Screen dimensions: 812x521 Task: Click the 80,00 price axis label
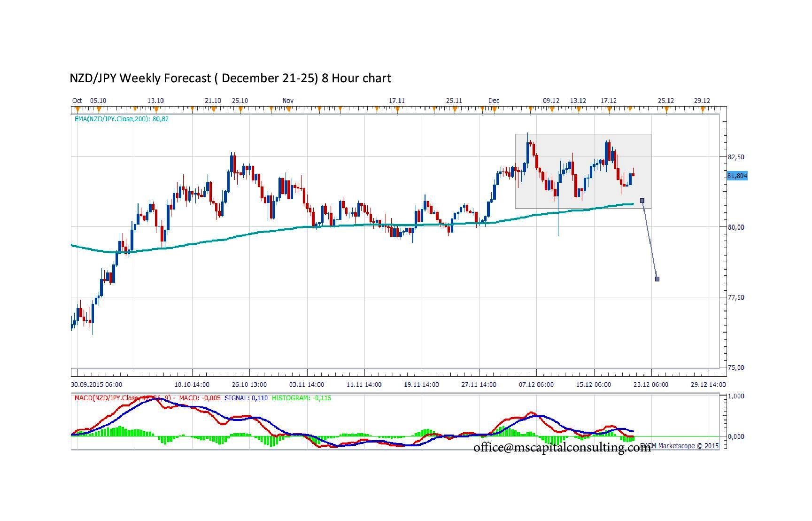click(x=736, y=227)
